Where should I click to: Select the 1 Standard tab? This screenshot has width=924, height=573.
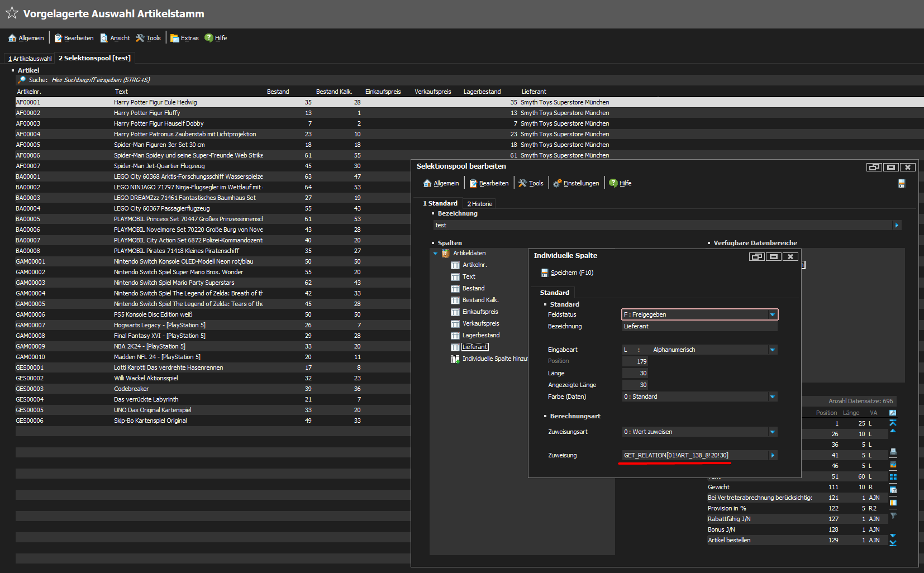(x=440, y=203)
